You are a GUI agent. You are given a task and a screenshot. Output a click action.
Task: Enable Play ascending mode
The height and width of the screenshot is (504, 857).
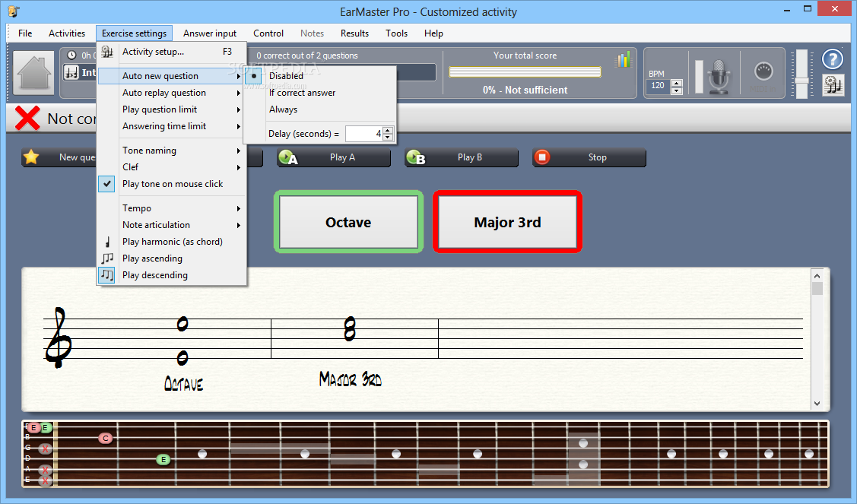153,258
